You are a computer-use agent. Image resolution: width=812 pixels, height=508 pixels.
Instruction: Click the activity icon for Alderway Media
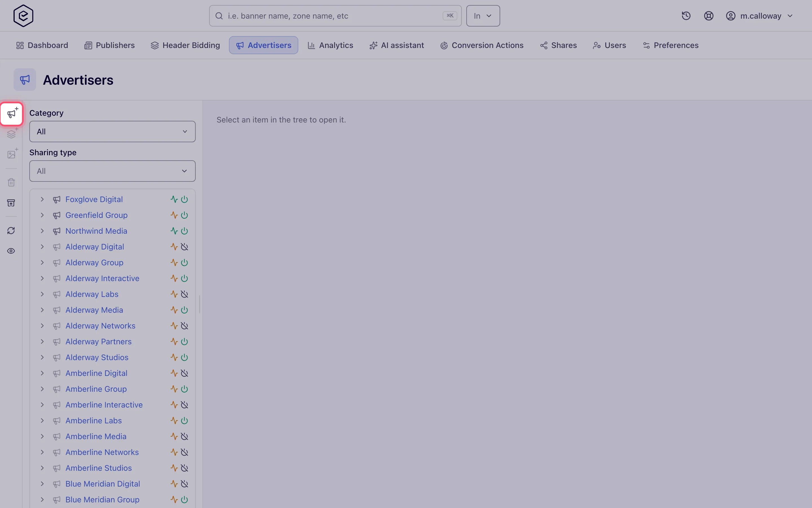tap(174, 310)
